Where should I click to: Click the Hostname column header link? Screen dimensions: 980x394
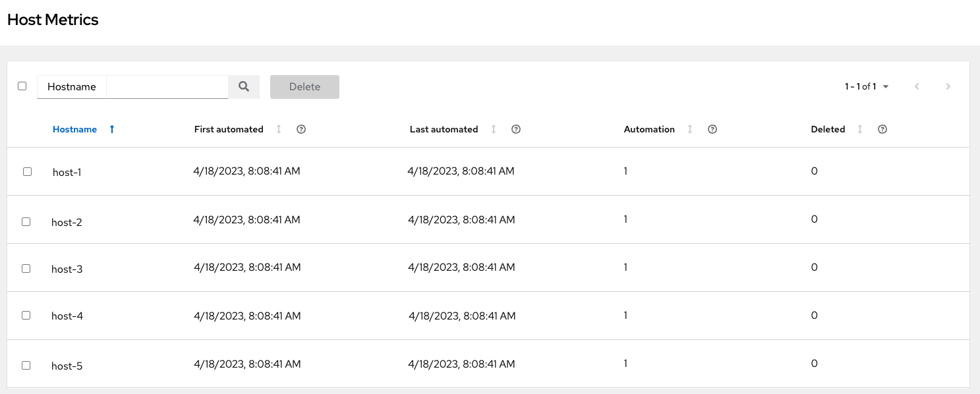point(74,129)
